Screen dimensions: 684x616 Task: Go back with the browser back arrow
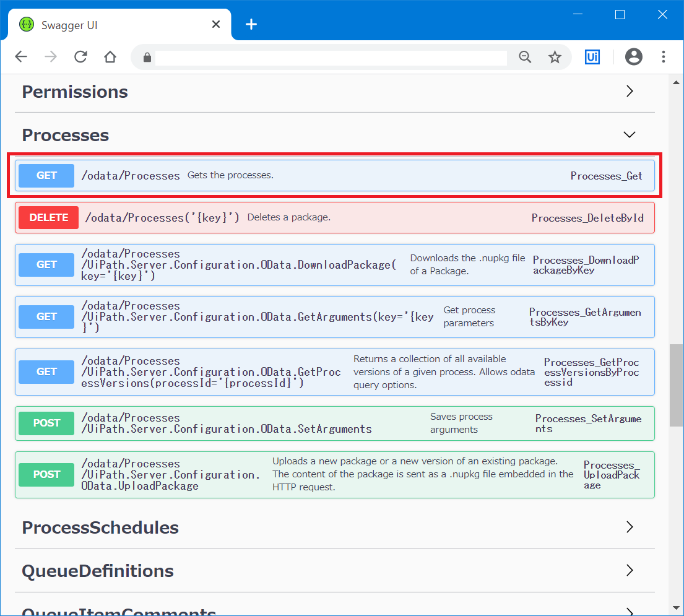(21, 57)
